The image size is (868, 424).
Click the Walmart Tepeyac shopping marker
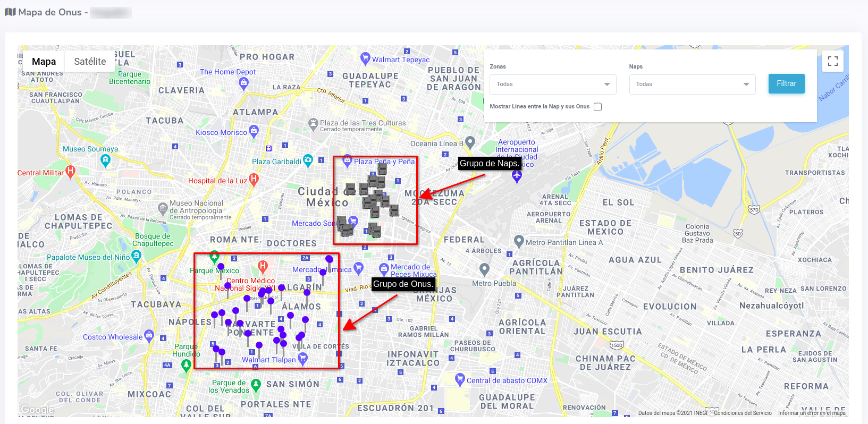click(365, 58)
